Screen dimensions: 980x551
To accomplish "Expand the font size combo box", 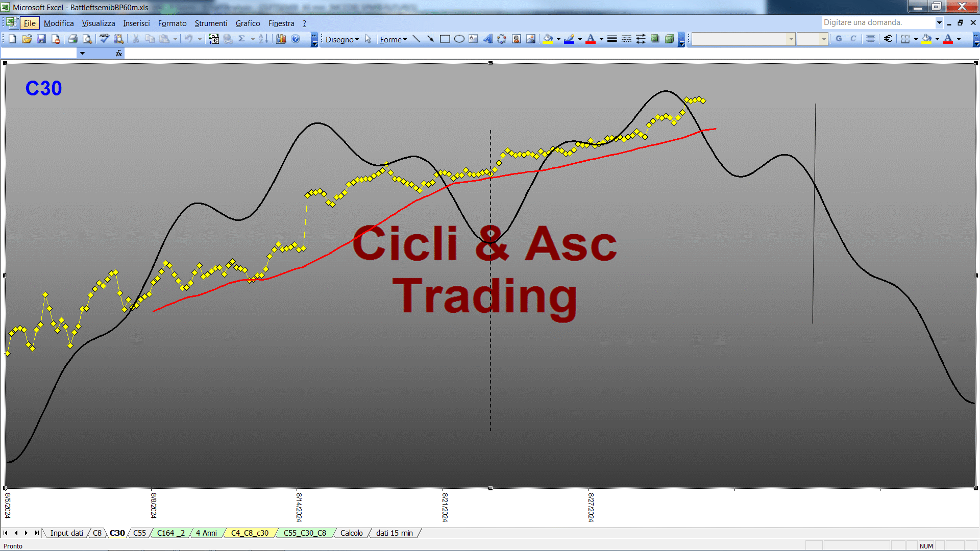I will [x=823, y=39].
